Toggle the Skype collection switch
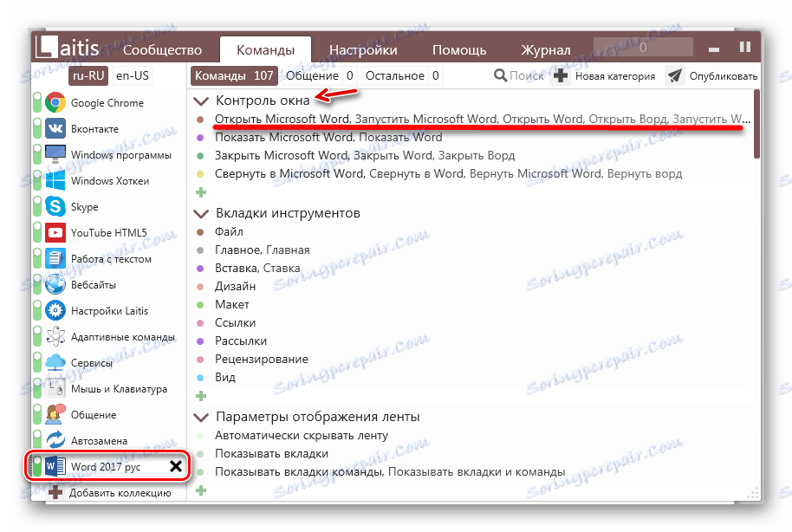 [37, 206]
